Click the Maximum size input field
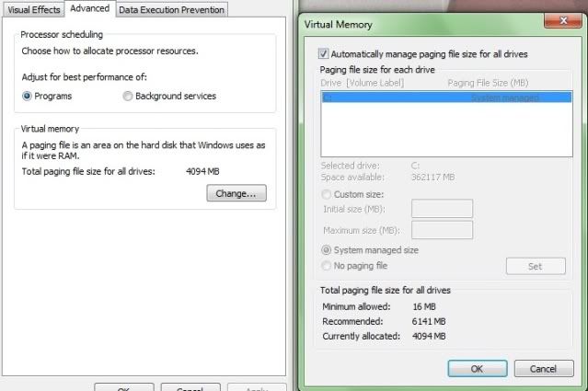The width and height of the screenshot is (588, 391). click(442, 230)
